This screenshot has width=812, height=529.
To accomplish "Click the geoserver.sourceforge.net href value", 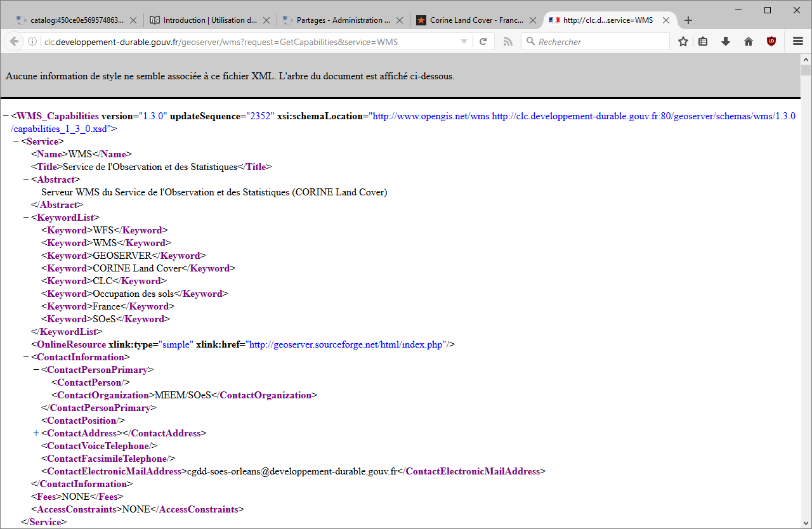I will pyautogui.click(x=346, y=344).
